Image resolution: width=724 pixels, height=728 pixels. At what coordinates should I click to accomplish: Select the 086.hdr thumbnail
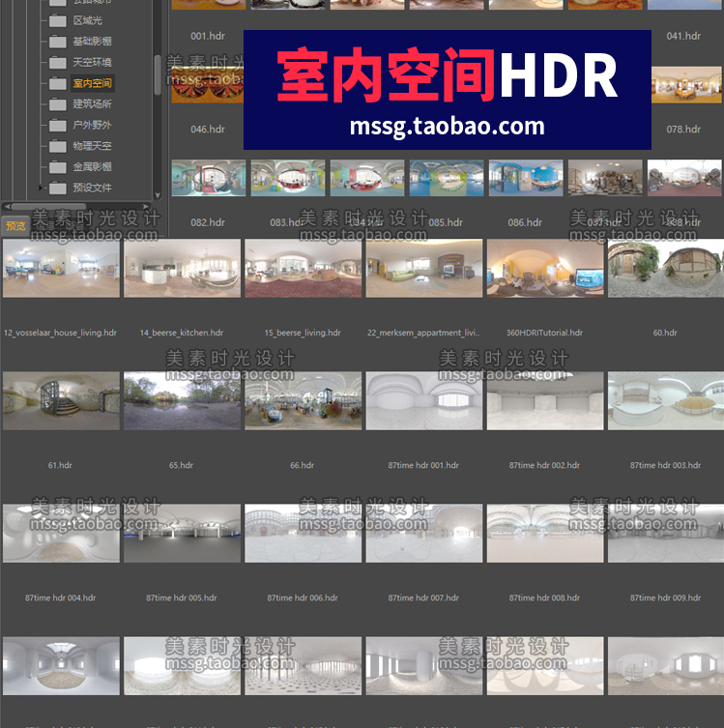526,178
